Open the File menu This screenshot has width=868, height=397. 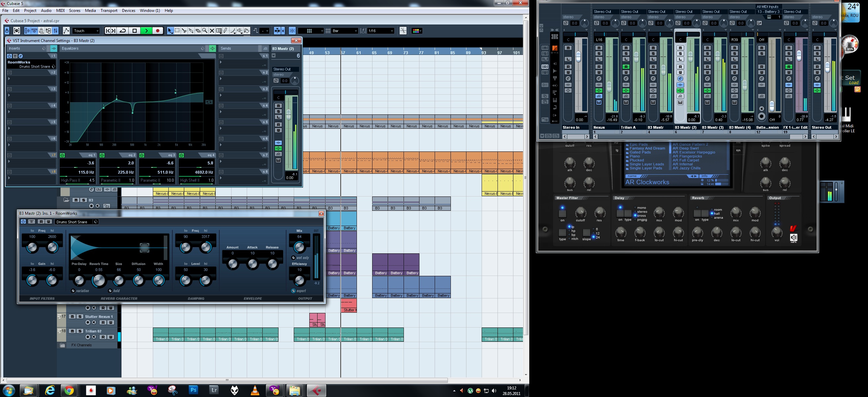(5, 11)
